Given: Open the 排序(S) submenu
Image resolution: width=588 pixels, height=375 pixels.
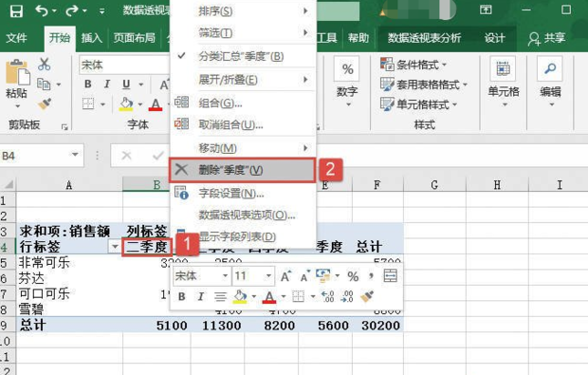Looking at the screenshot, I should [243, 10].
